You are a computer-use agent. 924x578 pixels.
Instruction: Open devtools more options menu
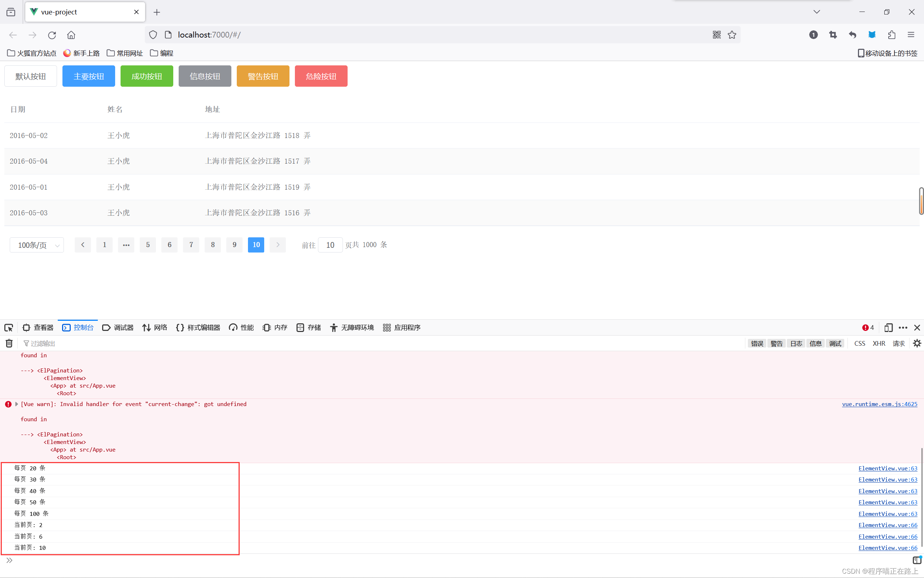pos(903,328)
